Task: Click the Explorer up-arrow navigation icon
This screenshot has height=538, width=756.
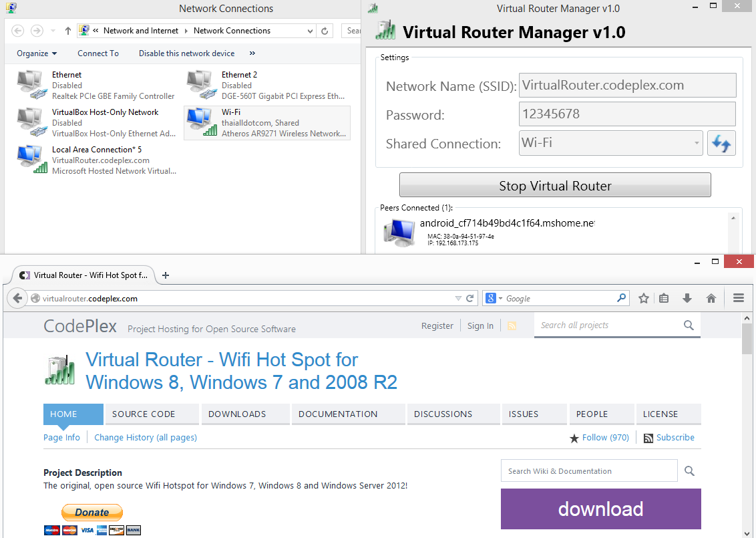Action: point(68,31)
